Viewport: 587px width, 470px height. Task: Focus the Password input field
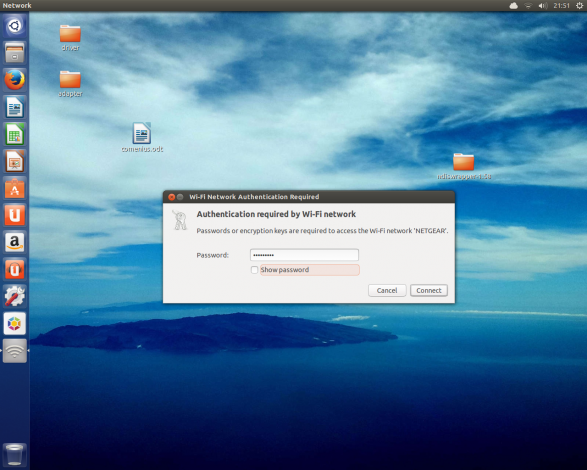(304, 255)
